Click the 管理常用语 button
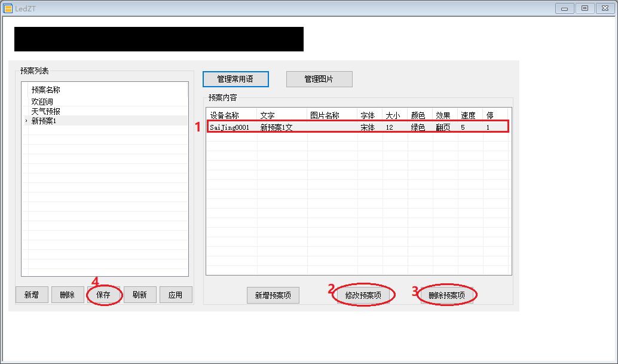The height and width of the screenshot is (364, 618). coord(235,79)
